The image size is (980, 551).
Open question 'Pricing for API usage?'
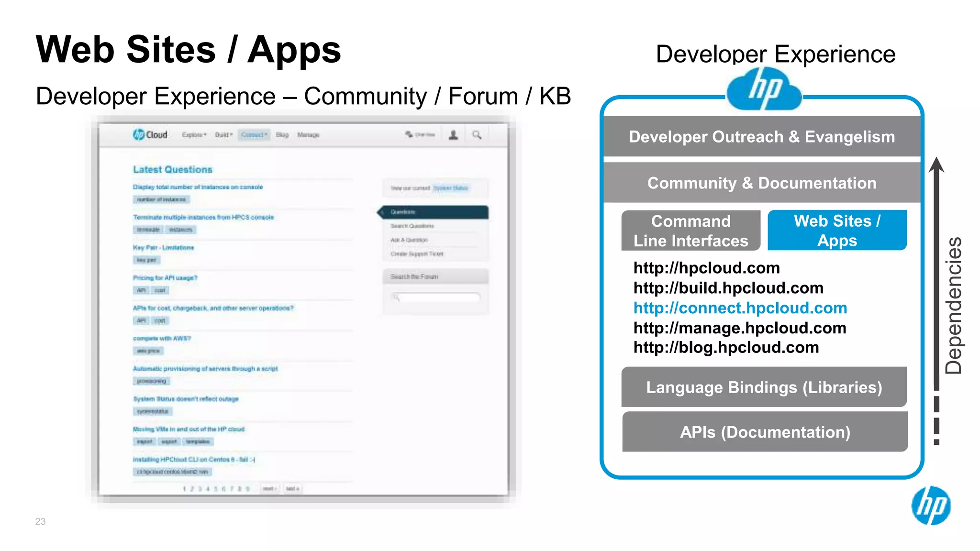[165, 277]
